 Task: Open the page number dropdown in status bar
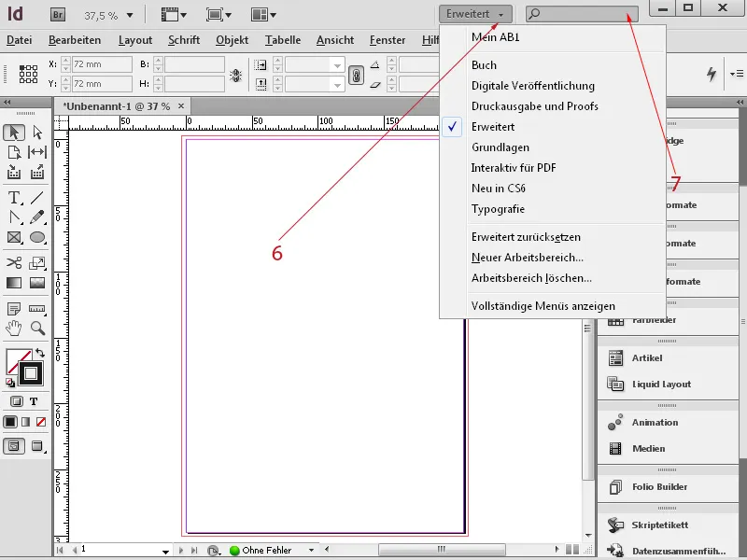click(165, 550)
